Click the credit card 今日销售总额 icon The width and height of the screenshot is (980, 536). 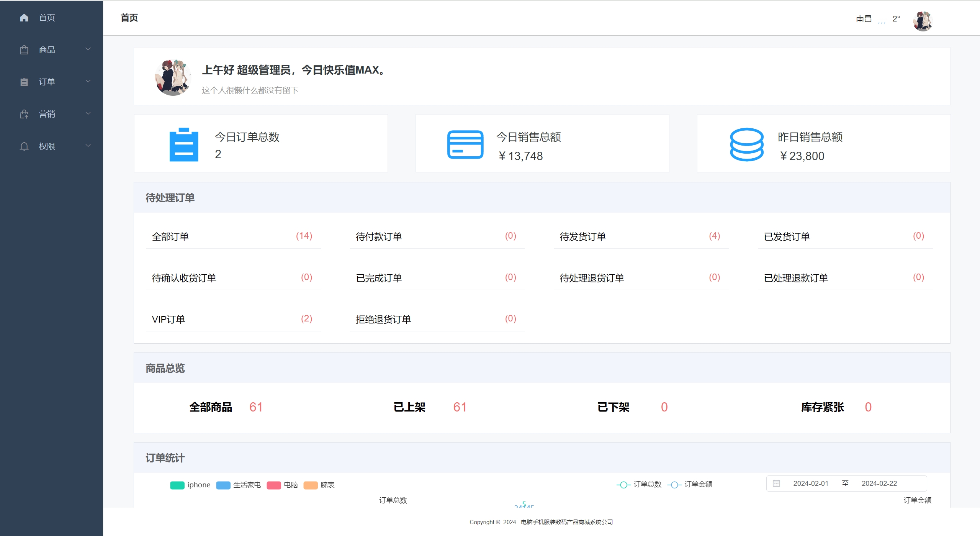tap(465, 144)
